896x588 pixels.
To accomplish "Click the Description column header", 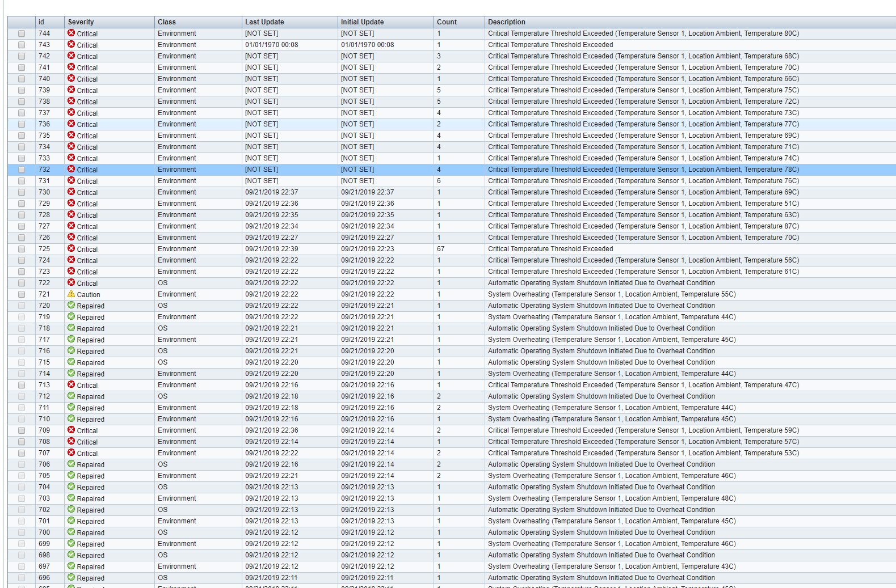I will (x=507, y=22).
